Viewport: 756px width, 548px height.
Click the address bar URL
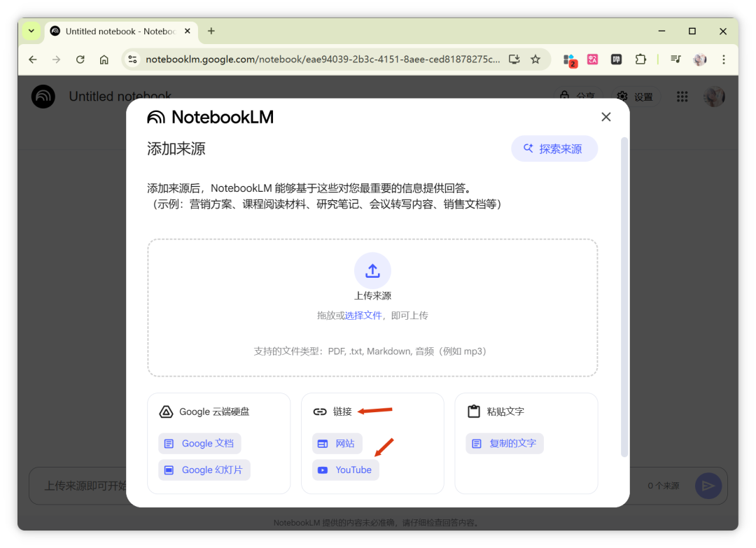point(322,59)
